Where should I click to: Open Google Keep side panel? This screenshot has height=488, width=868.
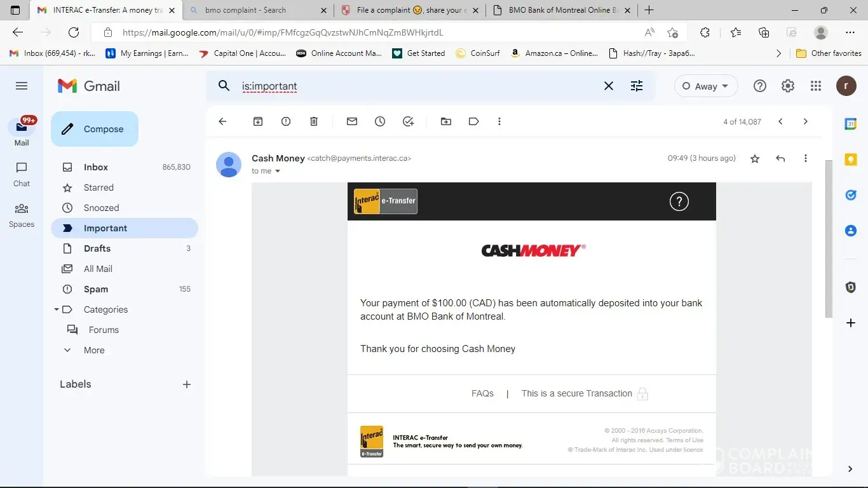pyautogui.click(x=851, y=159)
